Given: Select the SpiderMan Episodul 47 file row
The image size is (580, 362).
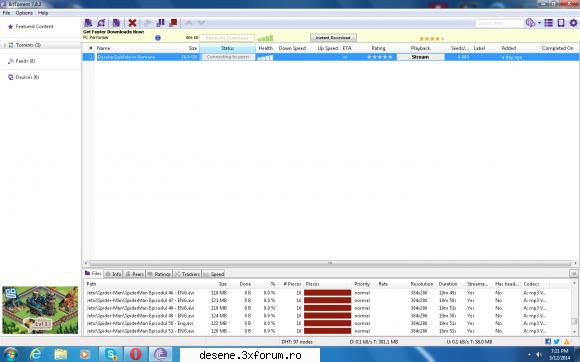Looking at the screenshot, I should 328,300.
